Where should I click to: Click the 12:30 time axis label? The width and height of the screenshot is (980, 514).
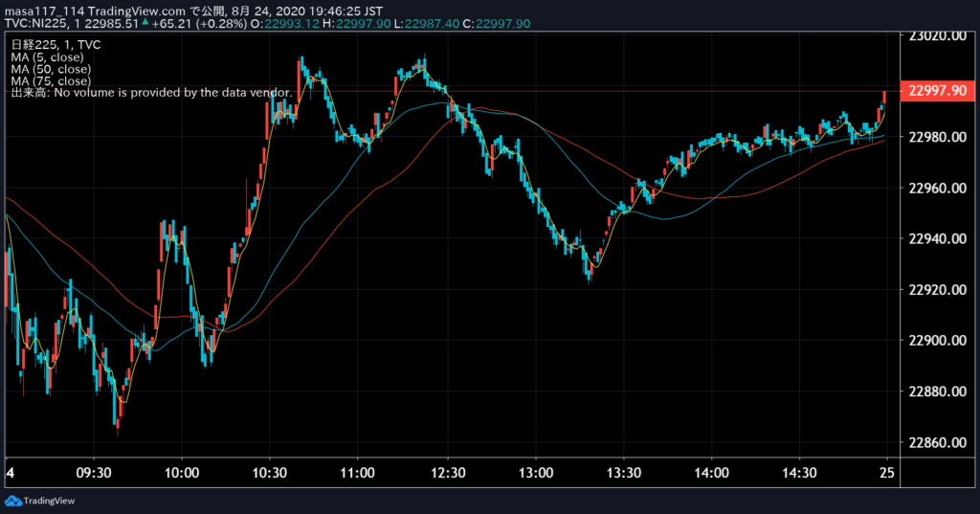pyautogui.click(x=448, y=473)
